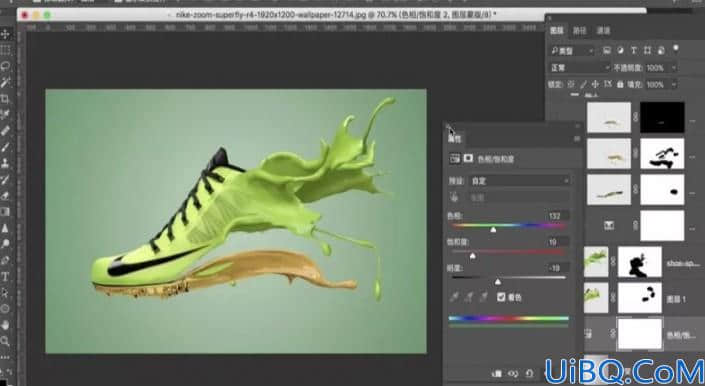Select the Lasso tool

point(5,66)
